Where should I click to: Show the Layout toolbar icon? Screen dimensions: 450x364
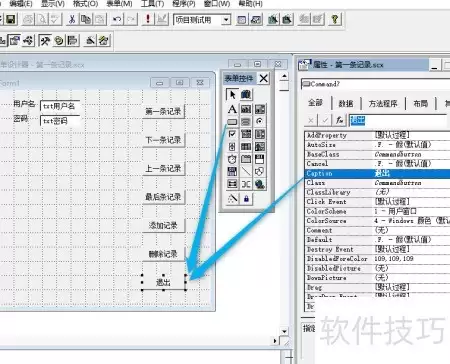point(73,41)
